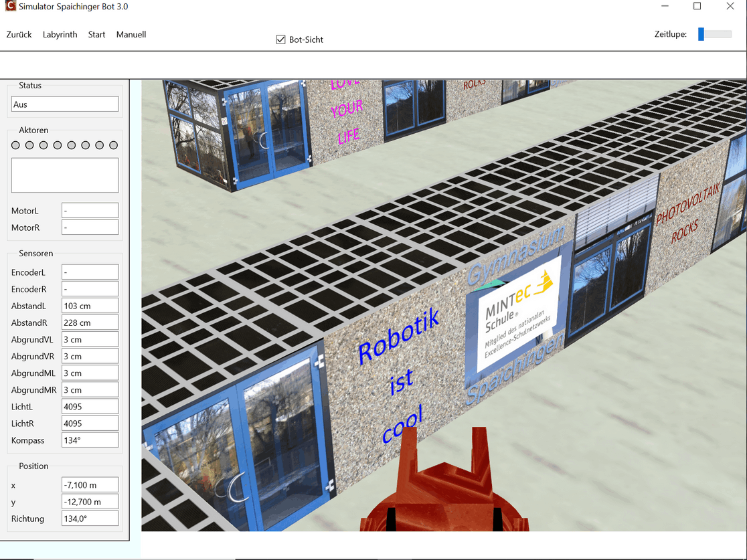
Task: Click the Zurück menu item
Action: click(19, 35)
